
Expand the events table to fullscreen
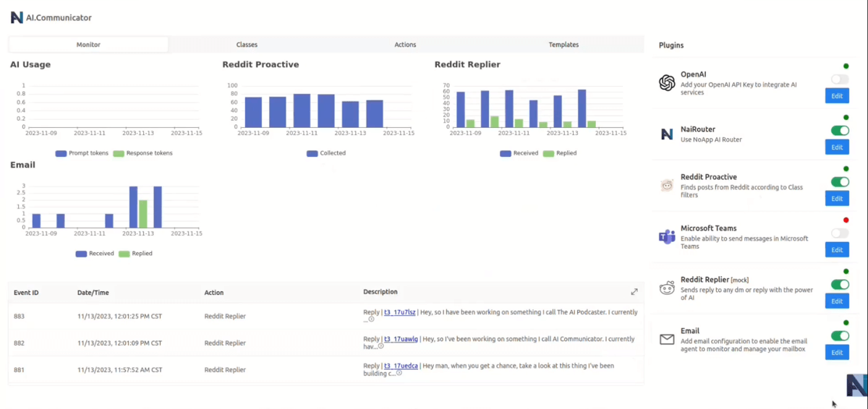pyautogui.click(x=634, y=292)
